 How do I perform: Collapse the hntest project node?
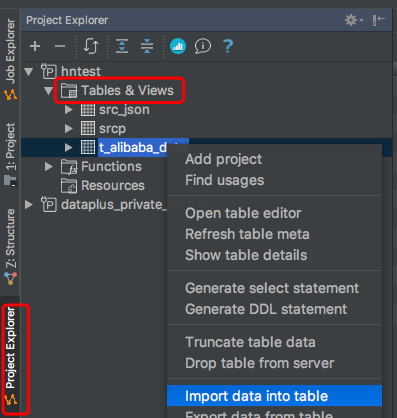[29, 72]
